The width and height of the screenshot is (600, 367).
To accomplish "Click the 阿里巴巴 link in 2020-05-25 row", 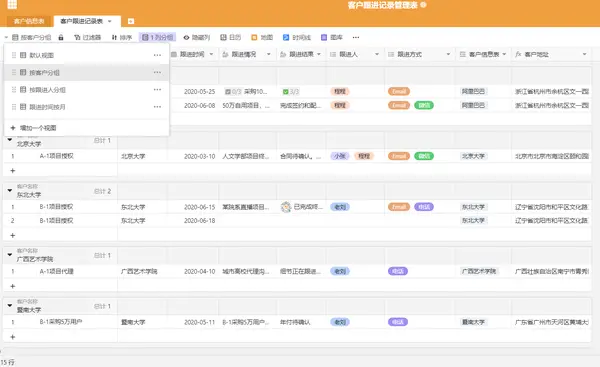I will (x=473, y=91).
